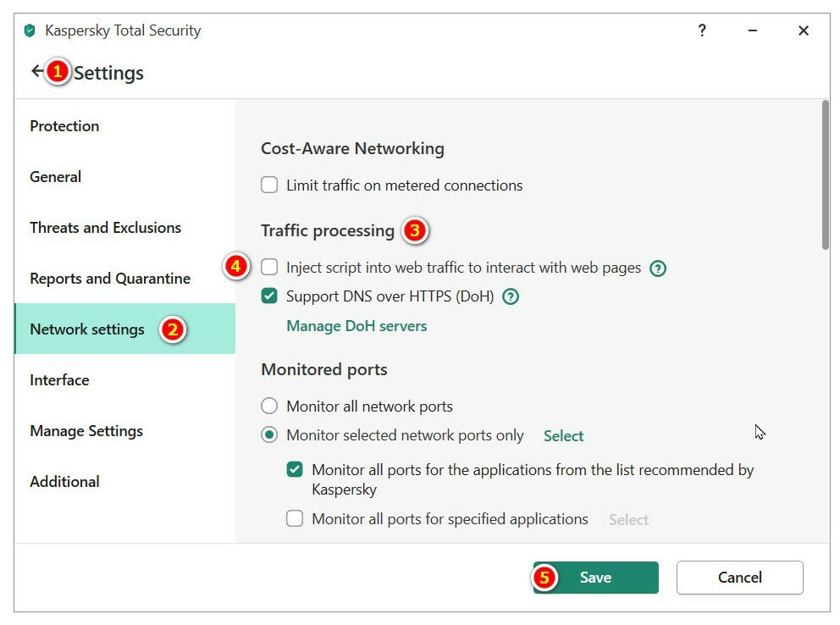Image resolution: width=840 pixels, height=625 pixels.
Task: Click greyed Select link for specified applications
Action: coord(628,519)
